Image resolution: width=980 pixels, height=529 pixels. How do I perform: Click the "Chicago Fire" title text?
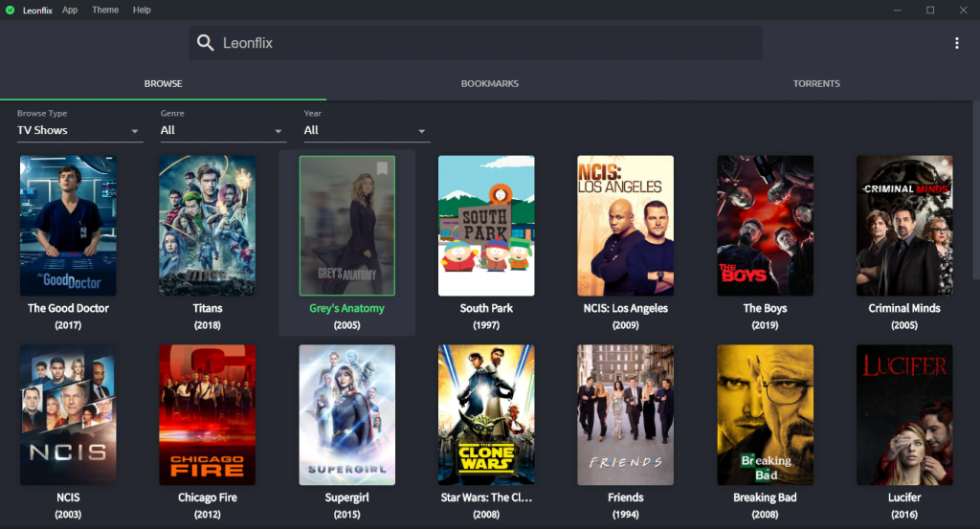pos(208,497)
